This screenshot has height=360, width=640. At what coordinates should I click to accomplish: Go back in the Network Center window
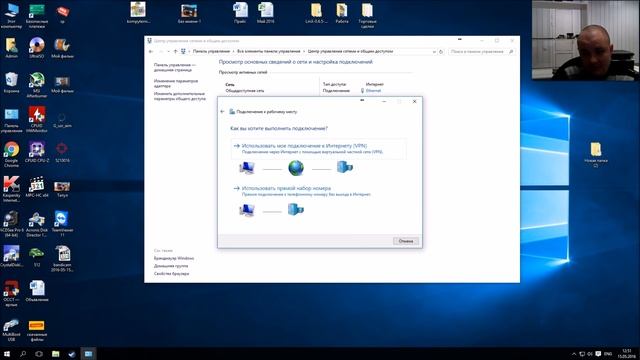pyautogui.click(x=151, y=51)
